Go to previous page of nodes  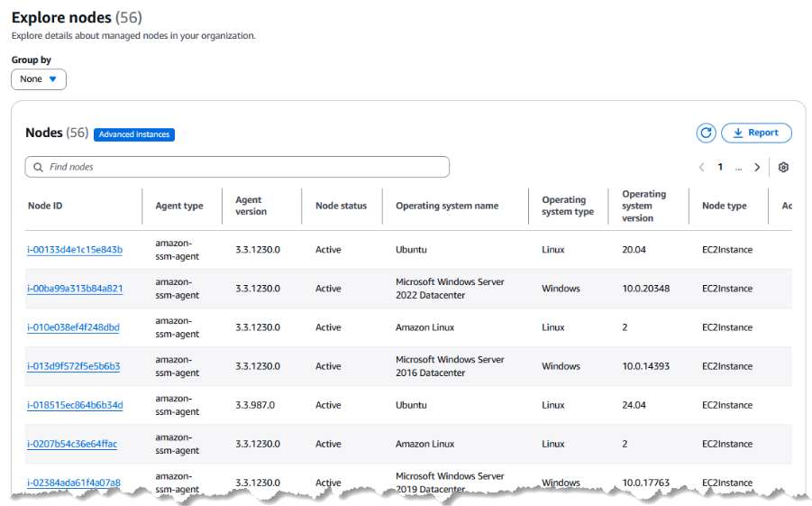702,168
